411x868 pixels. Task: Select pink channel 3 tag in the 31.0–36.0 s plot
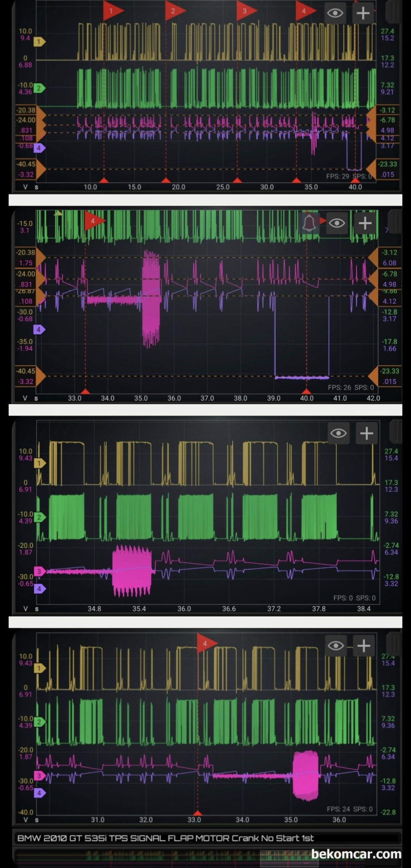pos(40,775)
